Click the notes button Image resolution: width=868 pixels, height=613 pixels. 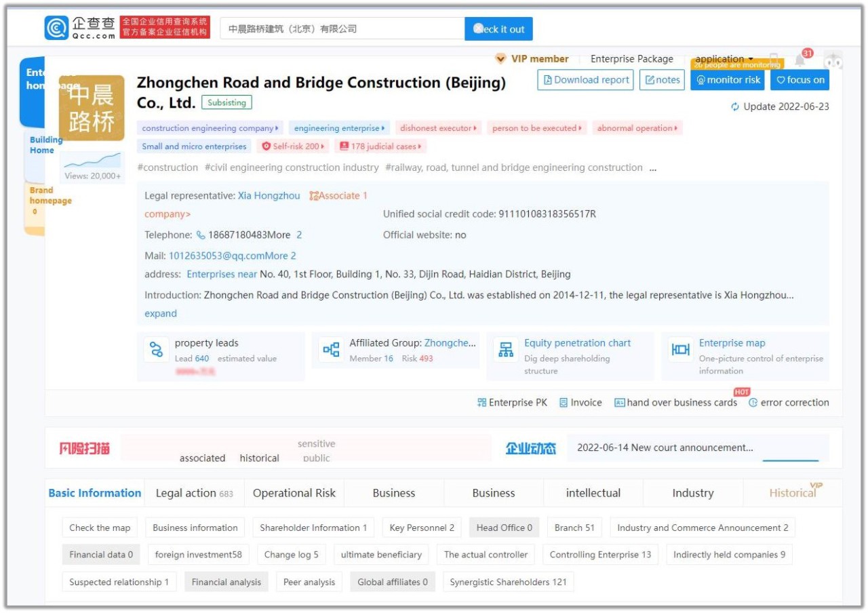(x=663, y=80)
